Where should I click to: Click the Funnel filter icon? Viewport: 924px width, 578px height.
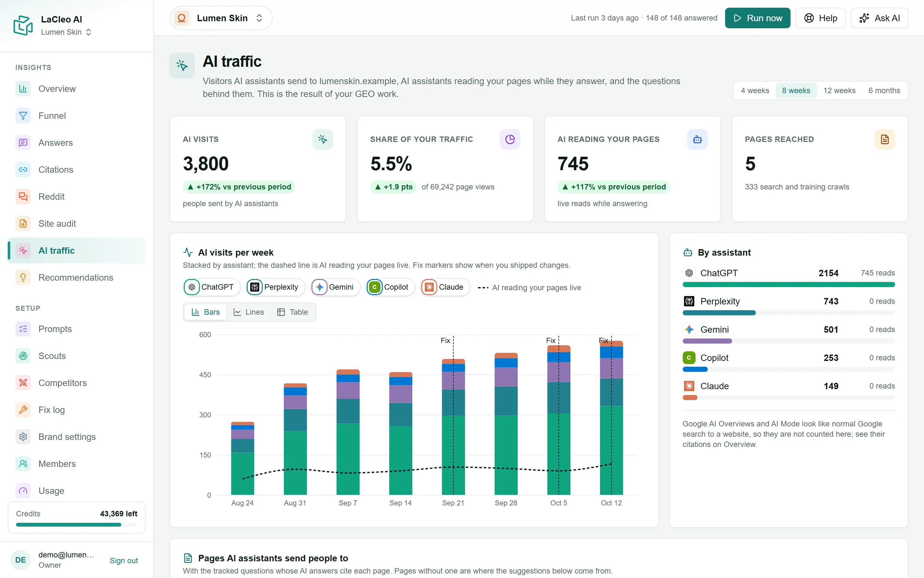coord(23,116)
